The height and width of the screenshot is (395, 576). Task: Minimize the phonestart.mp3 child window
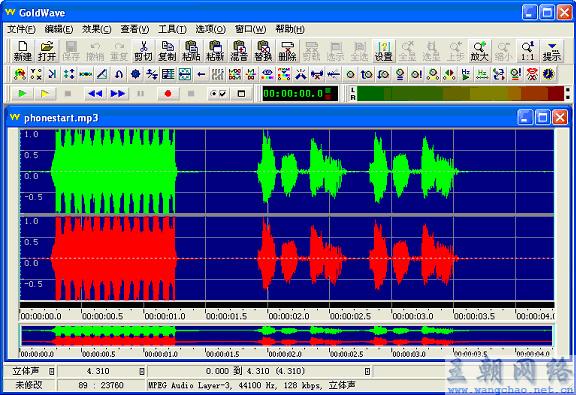coord(525,118)
